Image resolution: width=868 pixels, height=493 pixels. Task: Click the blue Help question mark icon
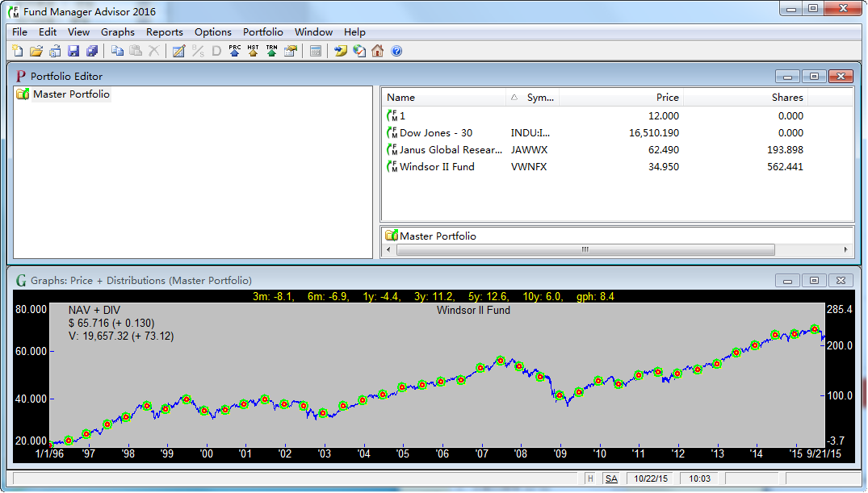(396, 51)
